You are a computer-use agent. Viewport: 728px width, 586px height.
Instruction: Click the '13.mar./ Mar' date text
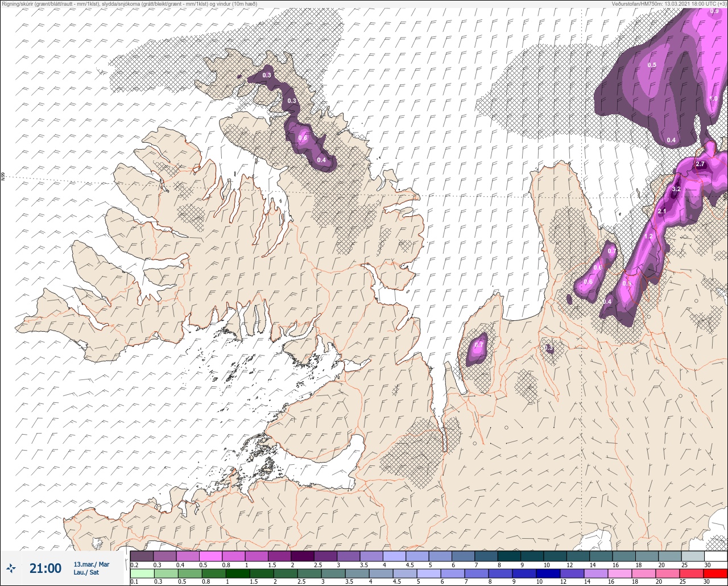click(x=92, y=564)
